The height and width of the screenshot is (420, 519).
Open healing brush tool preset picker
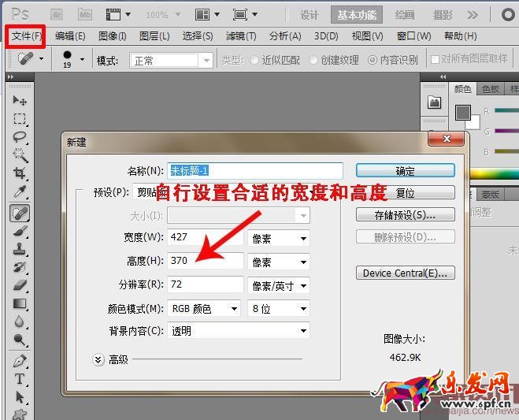31,59
